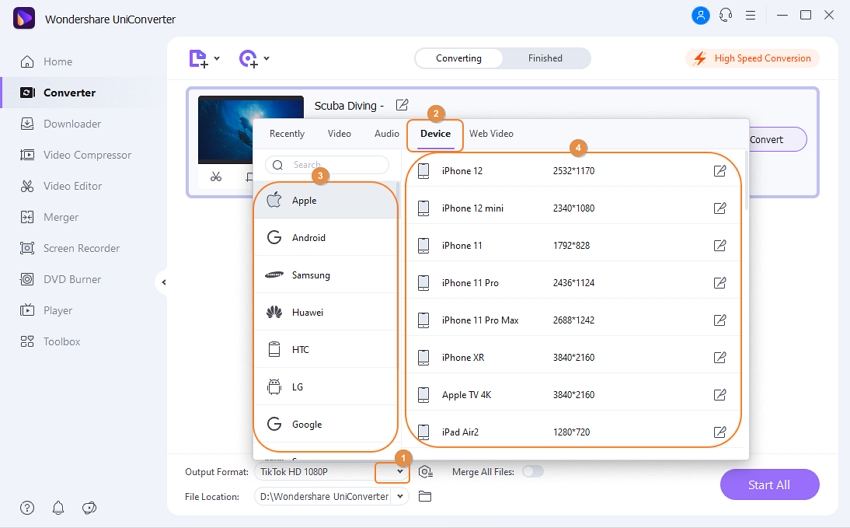Viewport: 850px width, 528px height.
Task: Open the Output Format dropdown arrow
Action: pos(400,472)
